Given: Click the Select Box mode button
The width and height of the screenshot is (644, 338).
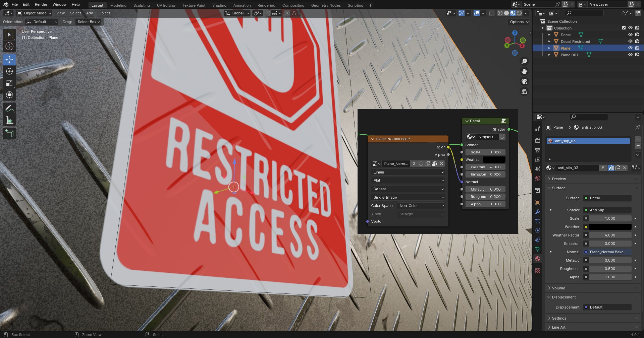Looking at the screenshot, I should coord(89,22).
